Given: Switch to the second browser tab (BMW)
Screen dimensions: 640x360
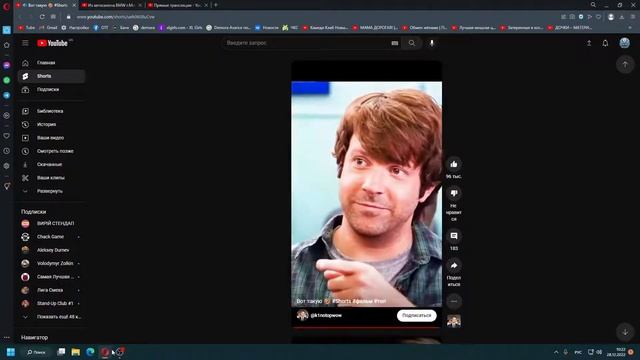Looking at the screenshot, I should click(110, 5).
